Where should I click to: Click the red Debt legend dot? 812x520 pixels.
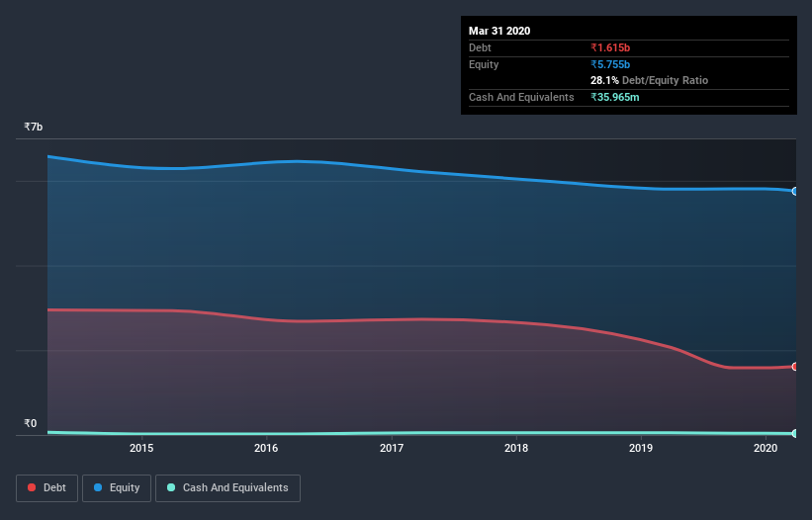[32, 487]
